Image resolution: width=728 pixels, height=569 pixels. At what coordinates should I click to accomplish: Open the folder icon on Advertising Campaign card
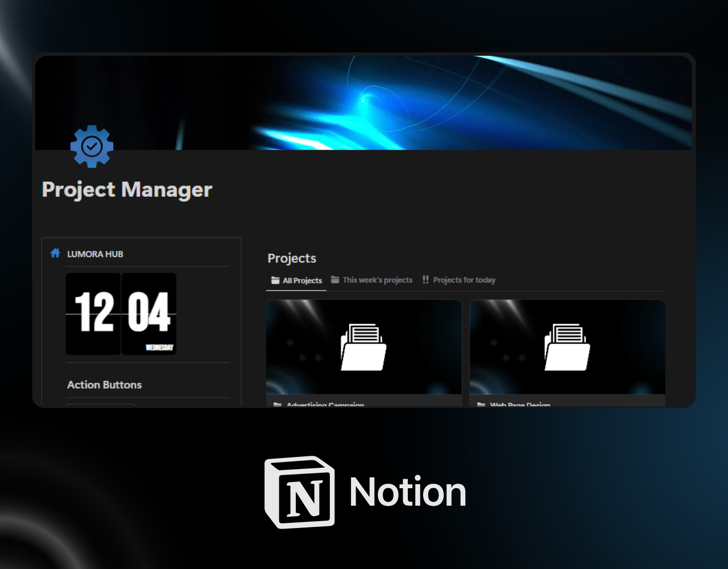coord(363,347)
